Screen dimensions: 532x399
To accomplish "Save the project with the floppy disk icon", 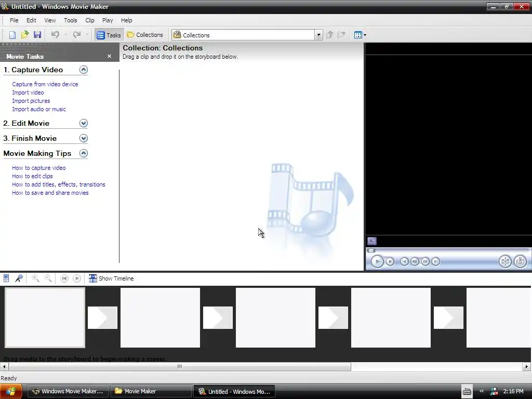I will click(37, 35).
